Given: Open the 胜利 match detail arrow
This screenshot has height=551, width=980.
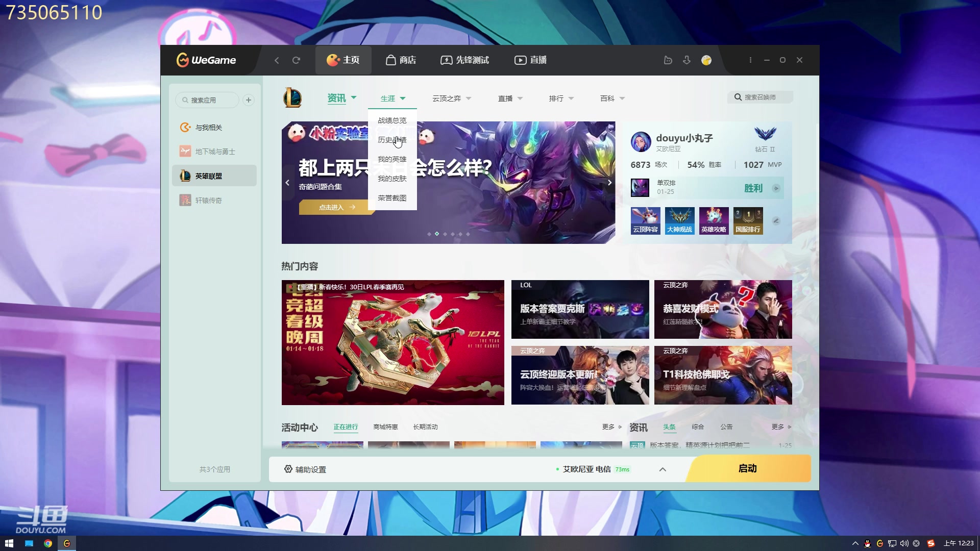Looking at the screenshot, I should click(776, 188).
